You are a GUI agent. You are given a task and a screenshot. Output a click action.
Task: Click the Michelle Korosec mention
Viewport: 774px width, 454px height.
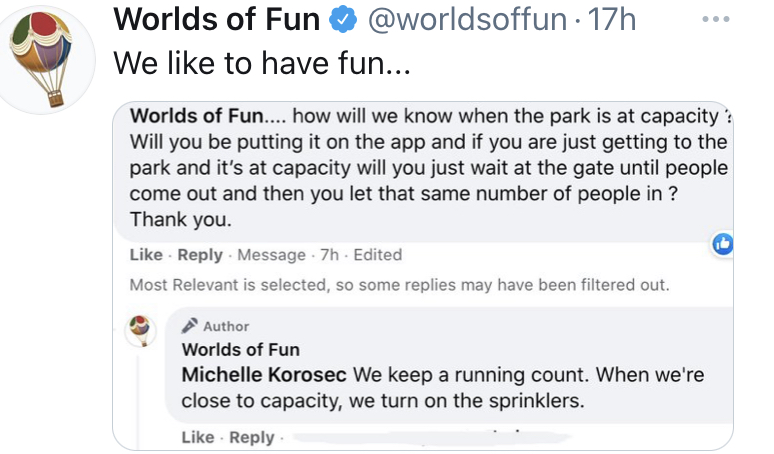(x=264, y=375)
